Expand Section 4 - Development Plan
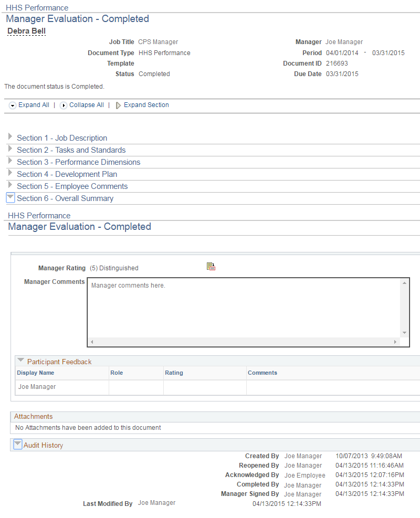420x518 pixels. coord(10,173)
